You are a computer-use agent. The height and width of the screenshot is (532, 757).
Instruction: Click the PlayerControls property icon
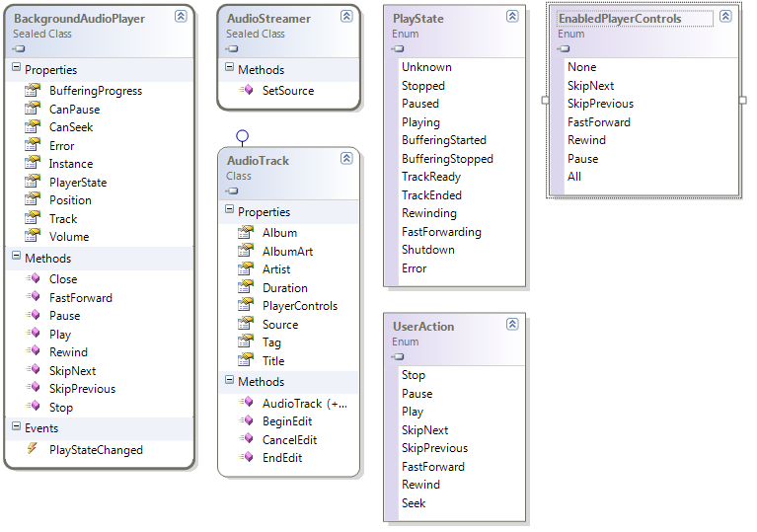(246, 305)
